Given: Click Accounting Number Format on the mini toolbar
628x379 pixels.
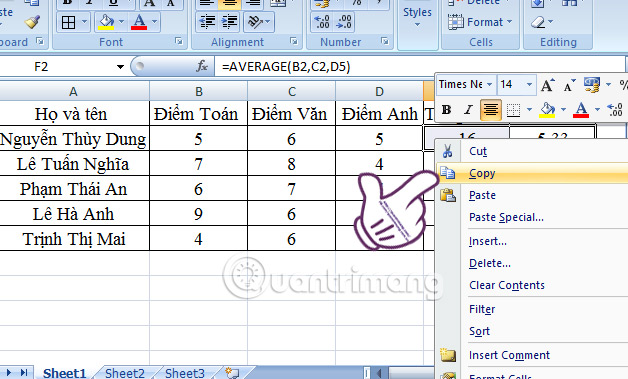Looking at the screenshot, I should tap(592, 85).
